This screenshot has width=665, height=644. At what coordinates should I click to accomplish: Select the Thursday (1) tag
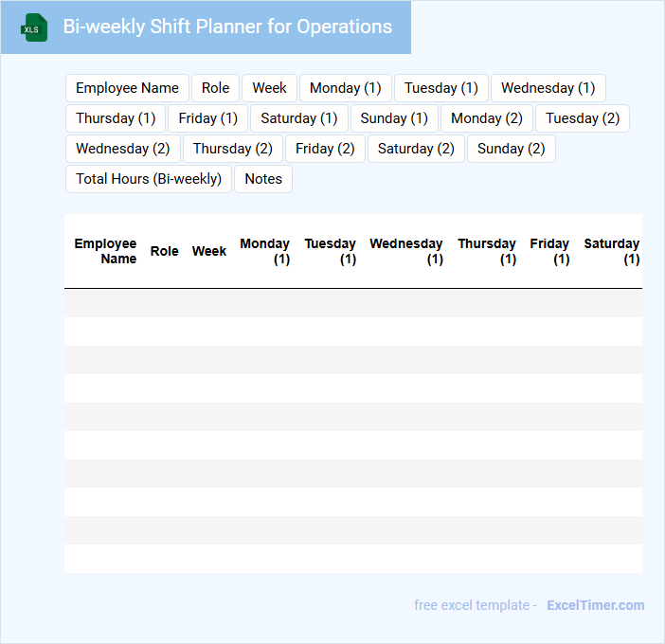(x=116, y=118)
